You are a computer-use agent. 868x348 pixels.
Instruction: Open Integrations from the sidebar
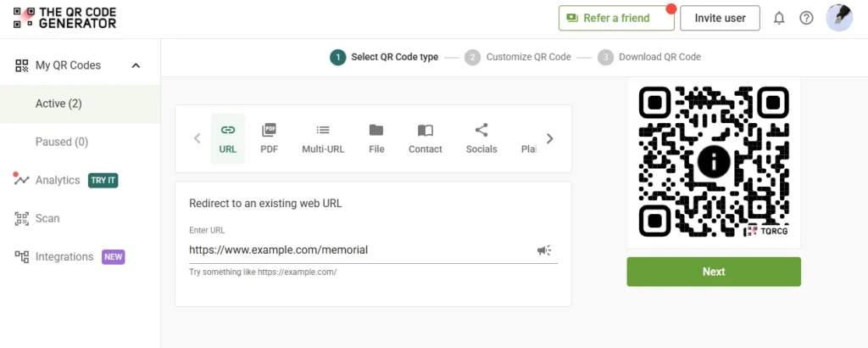(x=64, y=256)
